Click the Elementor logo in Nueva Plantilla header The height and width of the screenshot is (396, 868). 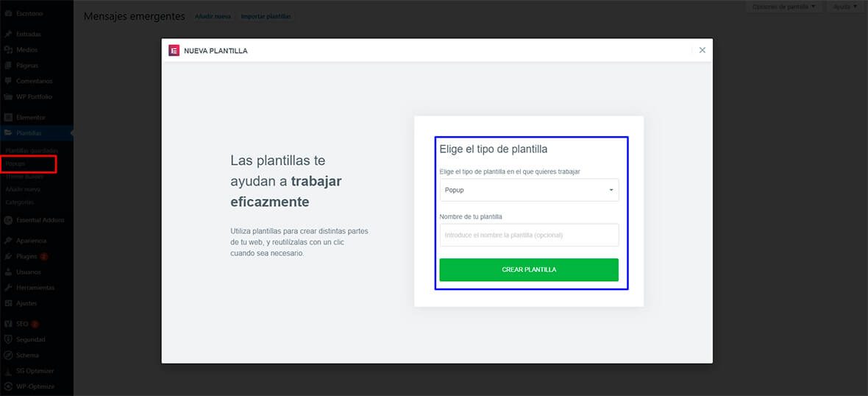(174, 50)
